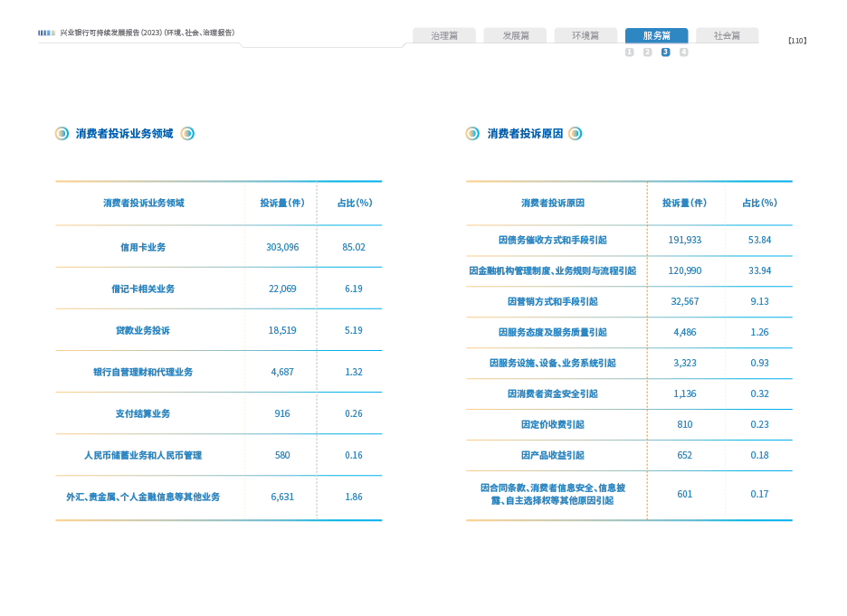Select the highlighted 服务篇 tab
This screenshot has height=616, width=847.
[x=656, y=35]
